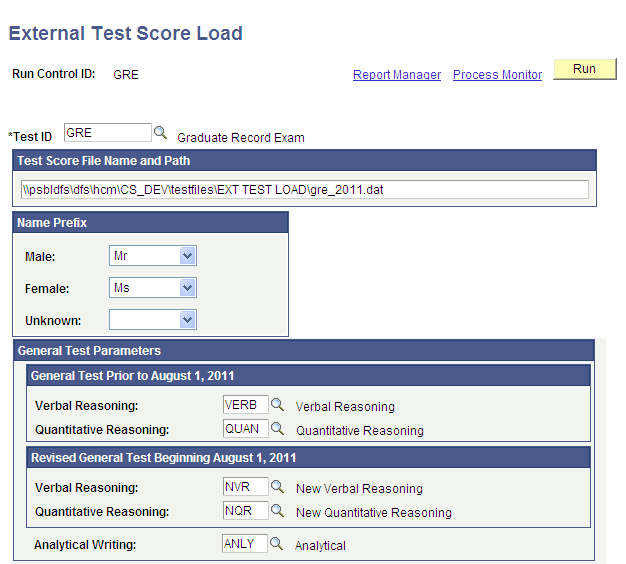Click the External Test Score Load title
Image resolution: width=626 pixels, height=564 pixels.
coord(126,33)
